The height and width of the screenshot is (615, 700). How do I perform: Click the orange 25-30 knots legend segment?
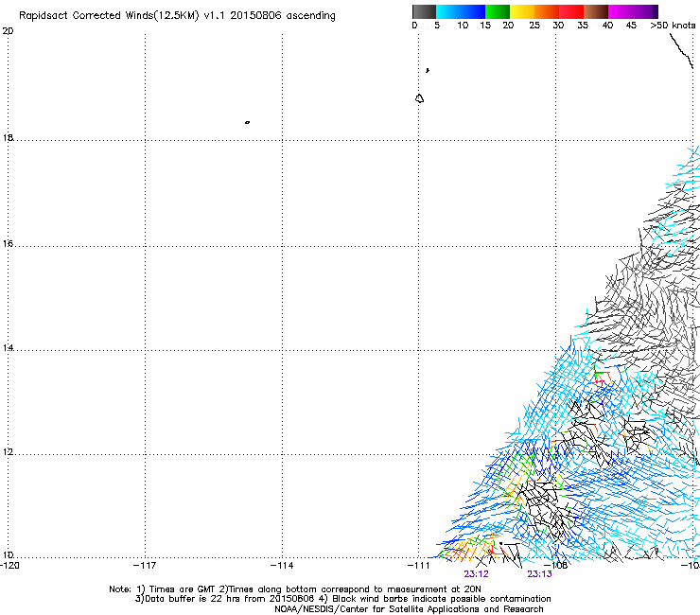pos(547,11)
